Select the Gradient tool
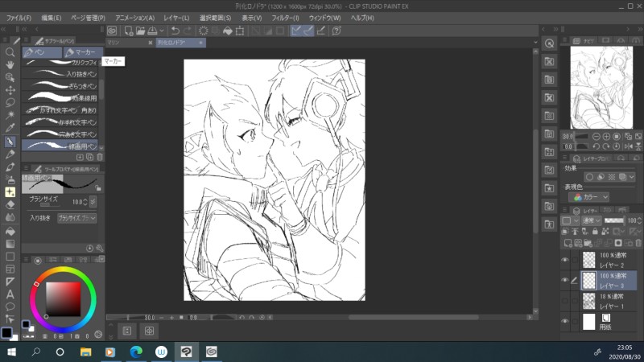Viewport: 644px width, 362px height. click(10, 244)
